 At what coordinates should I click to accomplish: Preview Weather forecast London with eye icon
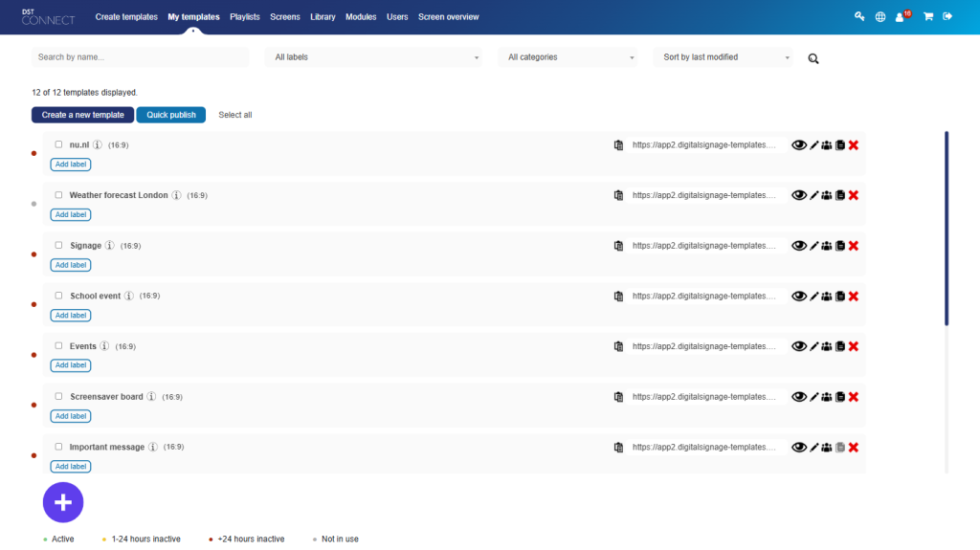click(799, 195)
